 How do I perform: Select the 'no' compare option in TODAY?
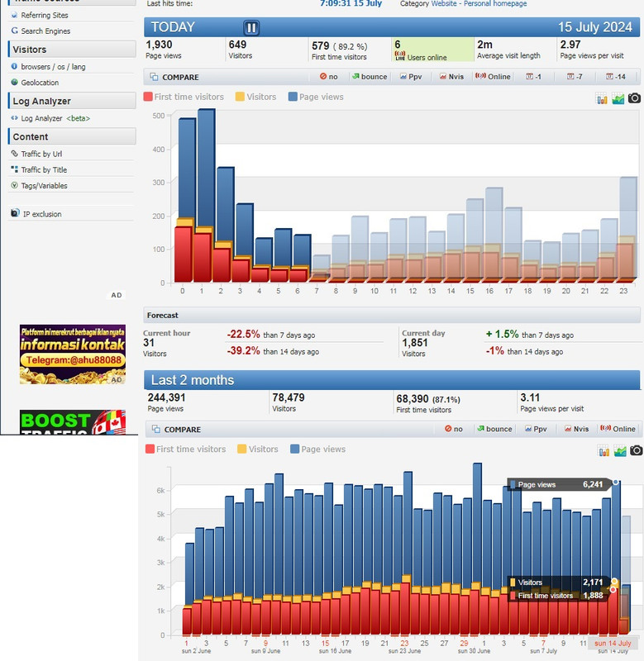tap(328, 77)
